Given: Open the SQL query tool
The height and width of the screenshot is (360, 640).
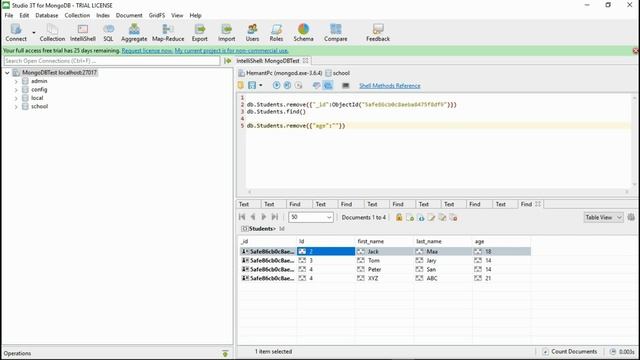Looking at the screenshot, I should click(x=108, y=32).
